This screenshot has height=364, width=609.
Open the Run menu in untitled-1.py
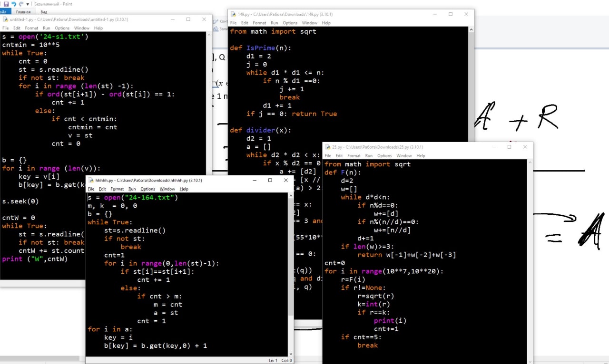pyautogui.click(x=47, y=28)
